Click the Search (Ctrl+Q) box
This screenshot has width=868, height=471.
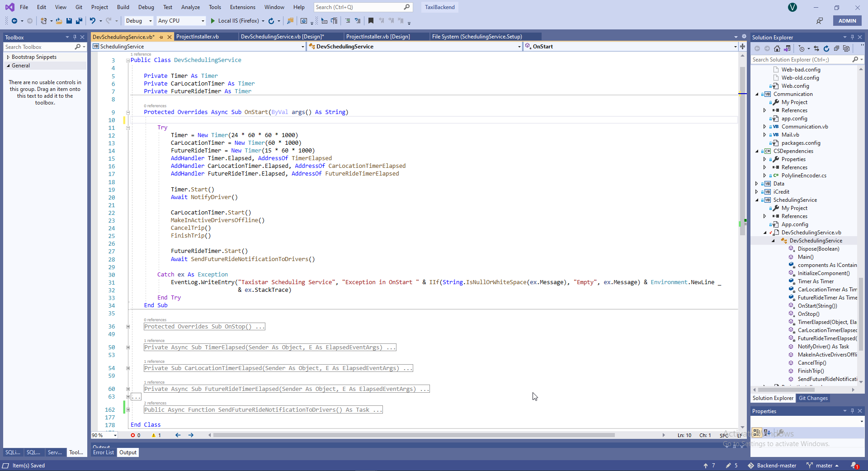(363, 7)
